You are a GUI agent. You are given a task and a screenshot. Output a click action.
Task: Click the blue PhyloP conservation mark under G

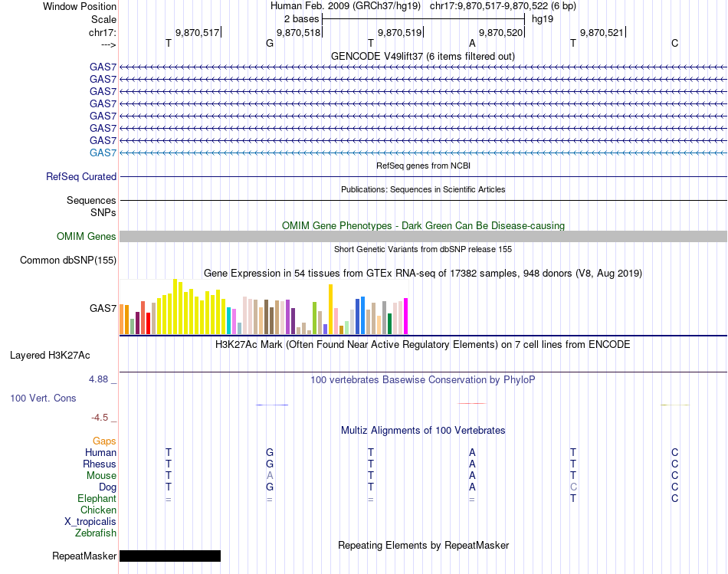[272, 405]
